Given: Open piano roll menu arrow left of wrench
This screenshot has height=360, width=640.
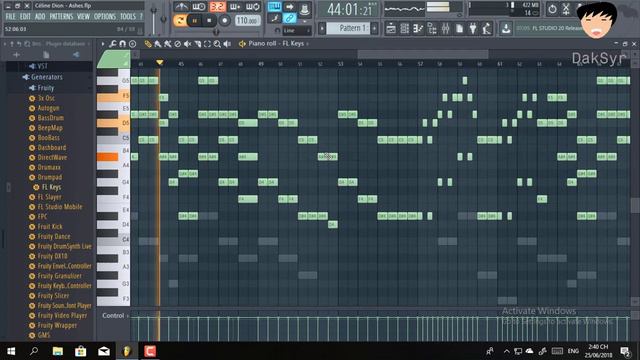Looking at the screenshot, I should point(103,44).
